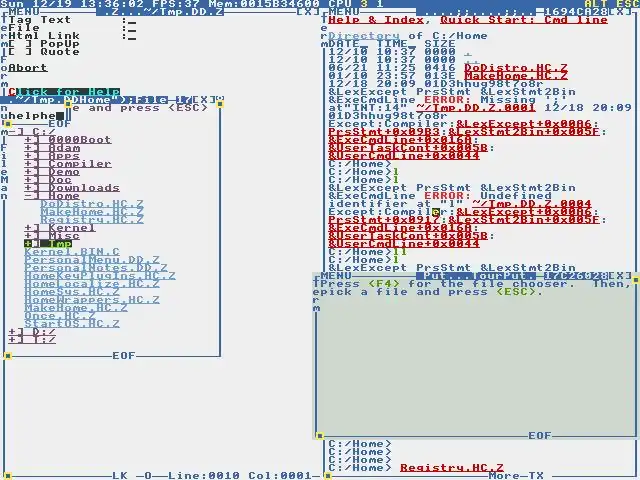The width and height of the screenshot is (640, 480).
Task: Select DoDistro.HC.Z in the file tree
Action: tap(92, 204)
